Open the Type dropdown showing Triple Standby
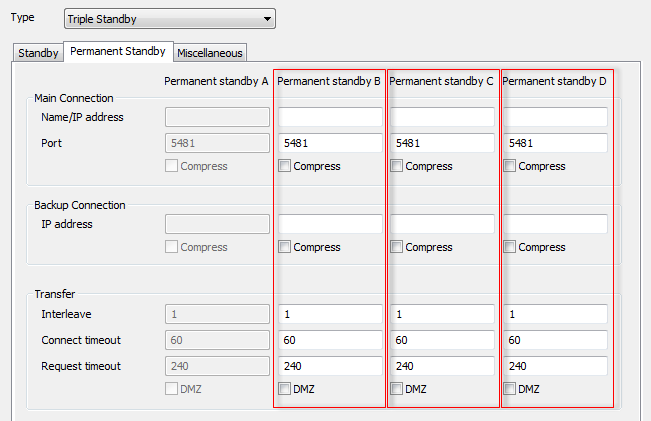 point(170,19)
